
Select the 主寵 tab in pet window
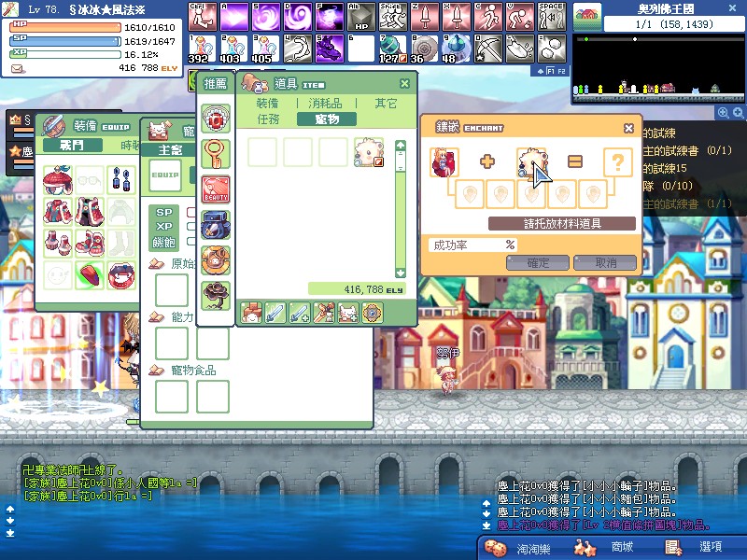click(170, 150)
